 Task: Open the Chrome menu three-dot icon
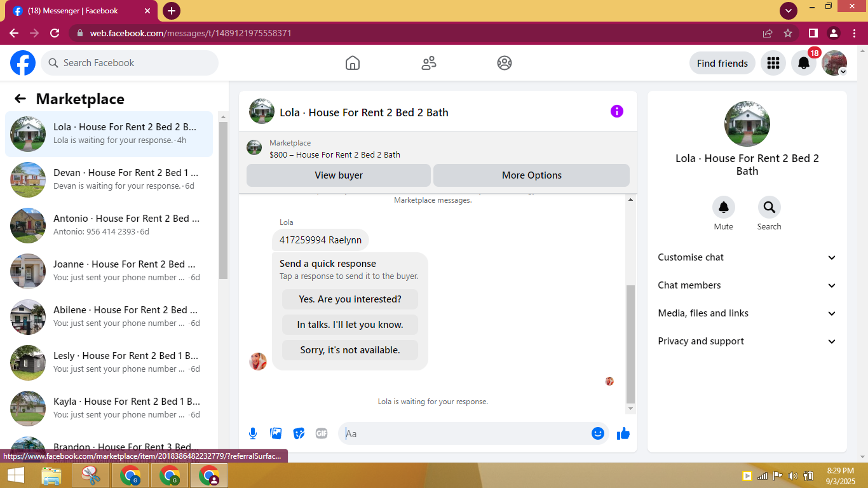click(x=853, y=33)
